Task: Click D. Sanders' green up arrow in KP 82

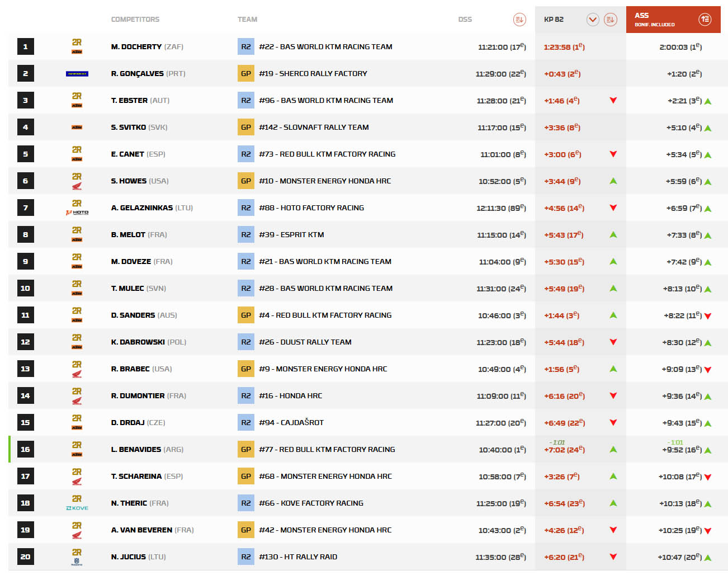Action: click(613, 315)
